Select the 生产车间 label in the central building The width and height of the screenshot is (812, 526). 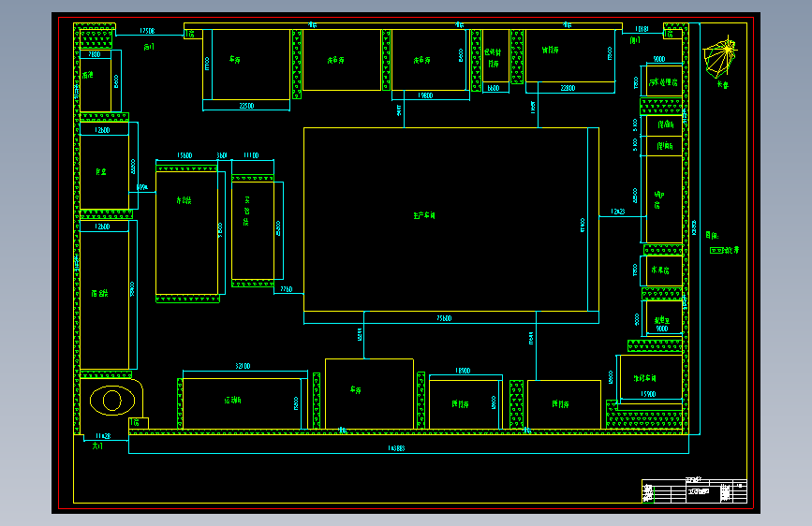(424, 215)
